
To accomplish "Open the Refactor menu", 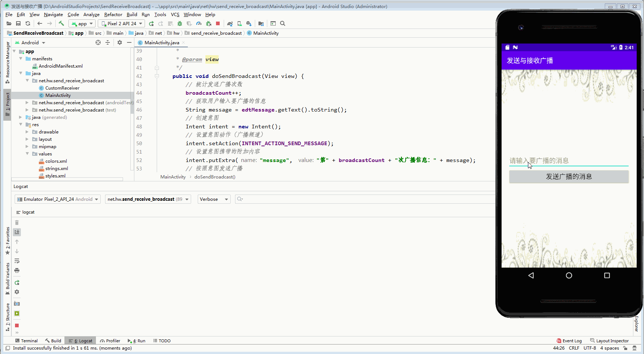I will (113, 15).
